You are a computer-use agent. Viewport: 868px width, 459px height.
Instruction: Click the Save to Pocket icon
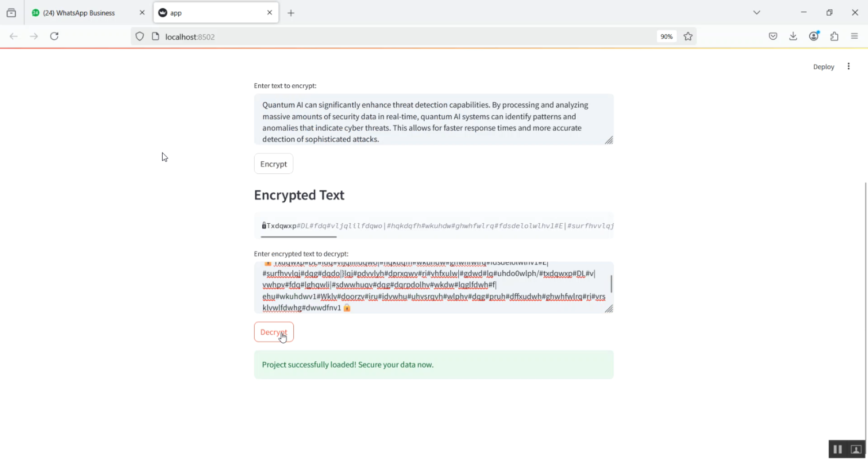[773, 36]
